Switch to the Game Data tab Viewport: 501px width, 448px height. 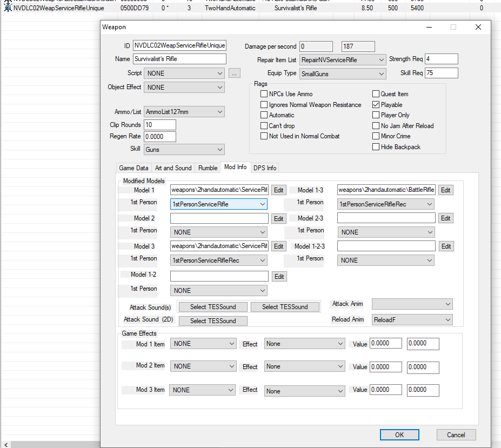pyautogui.click(x=133, y=168)
